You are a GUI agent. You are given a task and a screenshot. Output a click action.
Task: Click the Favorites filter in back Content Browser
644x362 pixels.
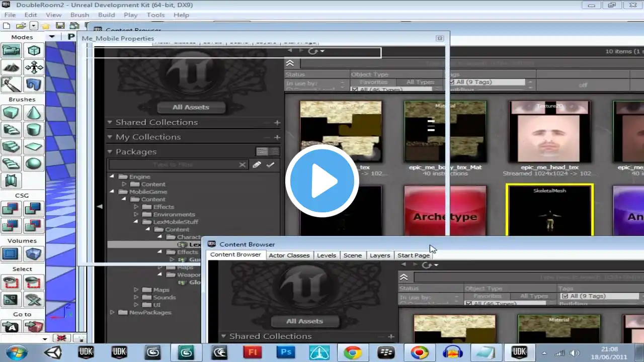(373, 82)
